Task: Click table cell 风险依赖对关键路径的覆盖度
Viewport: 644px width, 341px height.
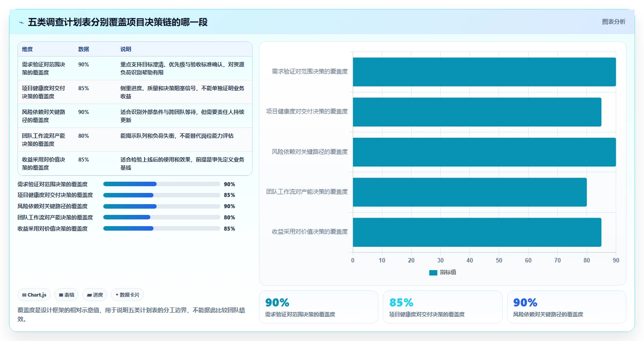Action: pyautogui.click(x=46, y=116)
